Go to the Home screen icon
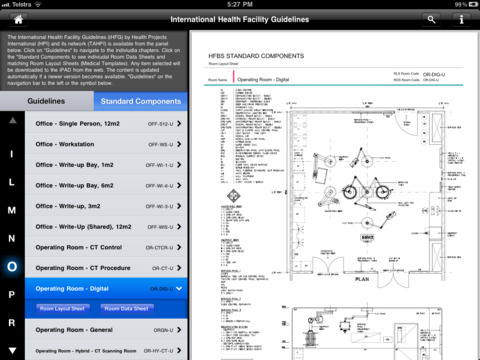 (18, 19)
